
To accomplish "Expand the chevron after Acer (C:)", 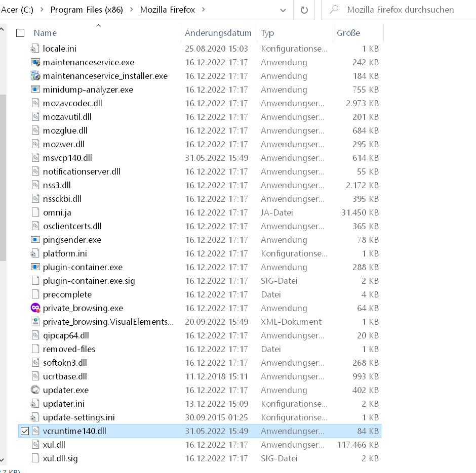I will tap(42, 10).
